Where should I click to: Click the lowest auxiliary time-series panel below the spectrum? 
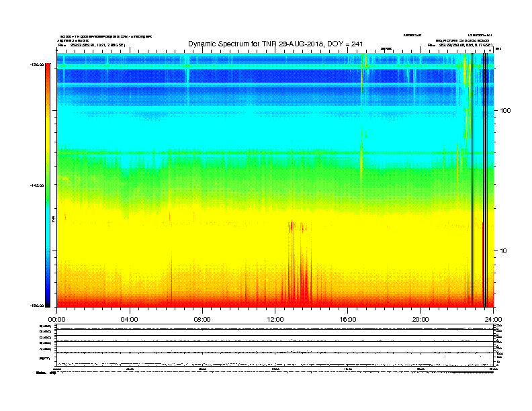click(x=275, y=359)
